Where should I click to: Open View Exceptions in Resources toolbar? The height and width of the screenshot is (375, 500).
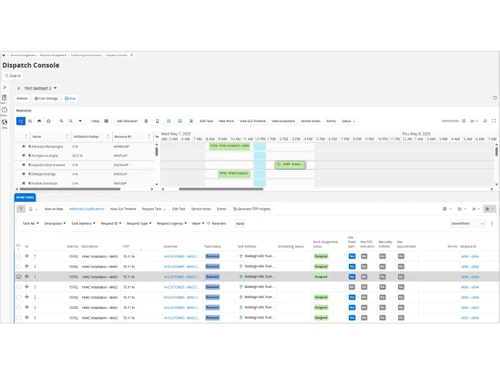(x=283, y=121)
